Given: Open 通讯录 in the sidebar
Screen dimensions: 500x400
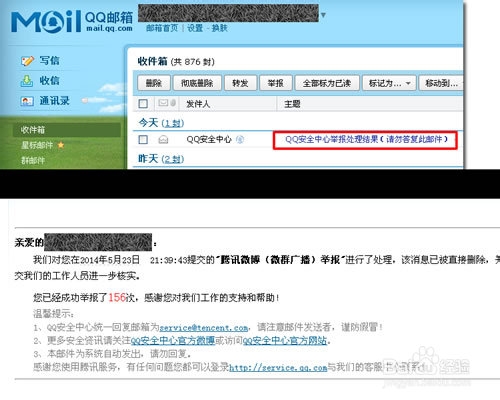Looking at the screenshot, I should pos(55,101).
